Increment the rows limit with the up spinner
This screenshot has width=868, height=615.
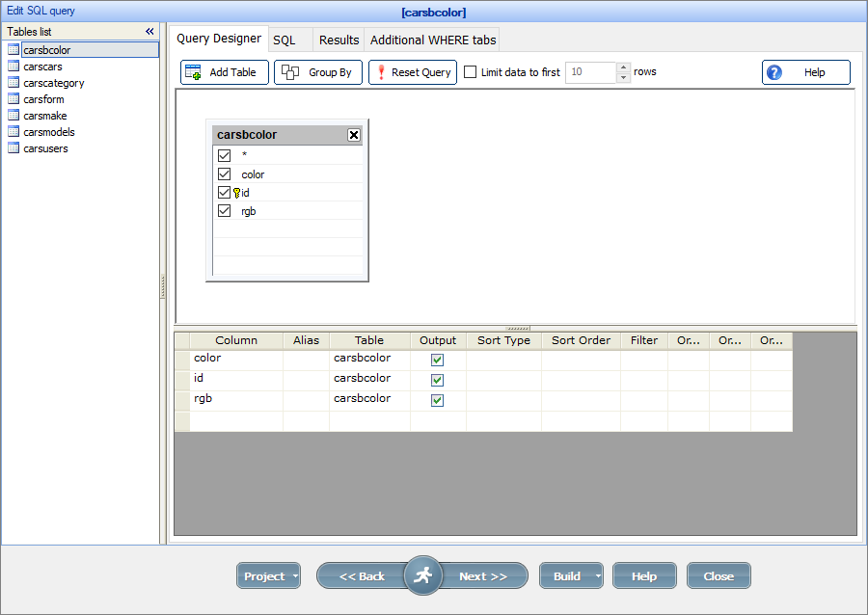(x=623, y=67)
